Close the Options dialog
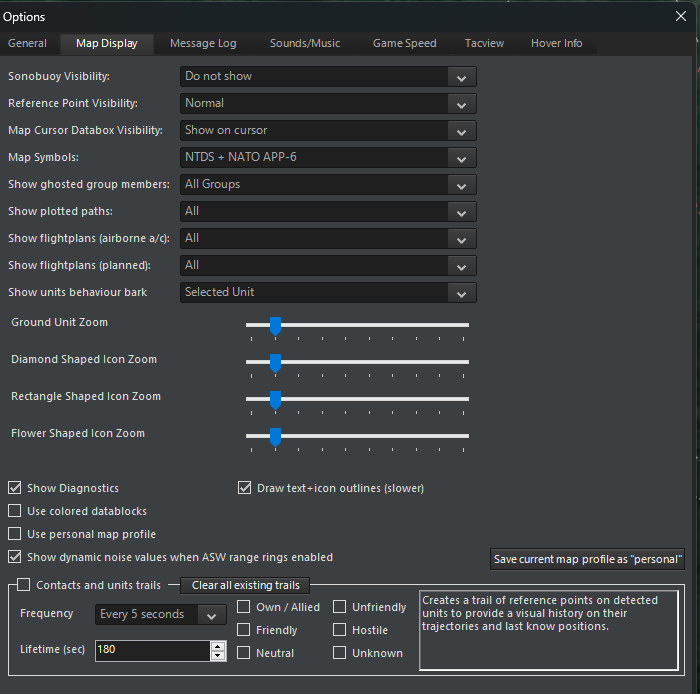 click(681, 17)
